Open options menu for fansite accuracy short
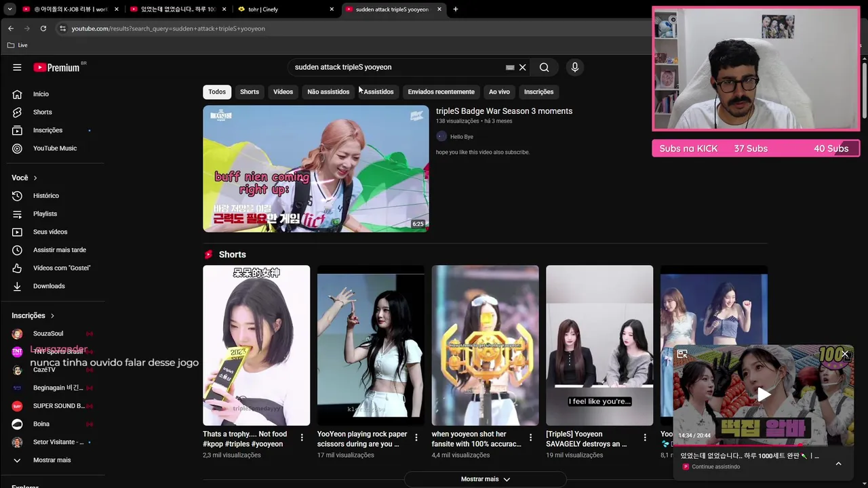The width and height of the screenshot is (868, 488). (531, 438)
